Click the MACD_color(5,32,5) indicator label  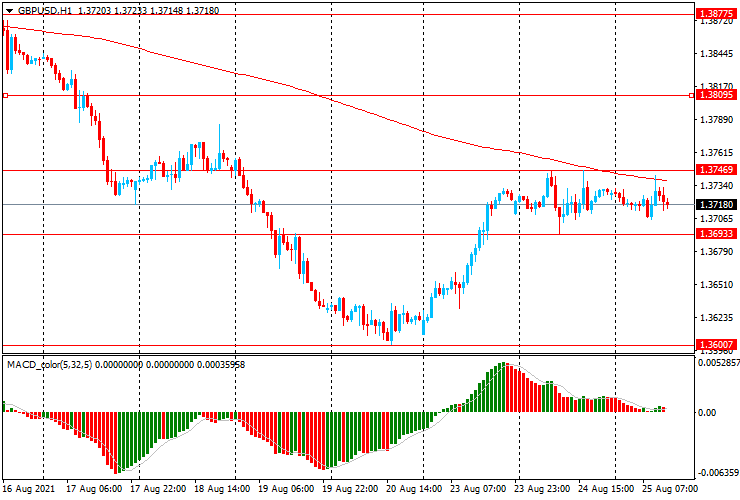pos(50,364)
